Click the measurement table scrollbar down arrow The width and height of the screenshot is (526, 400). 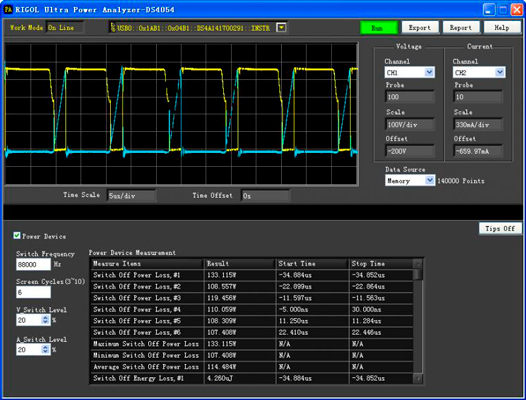point(417,379)
